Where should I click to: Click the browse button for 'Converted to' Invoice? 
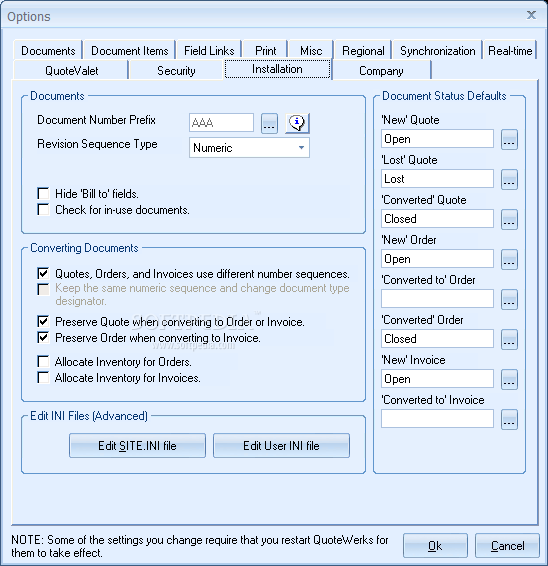509,419
